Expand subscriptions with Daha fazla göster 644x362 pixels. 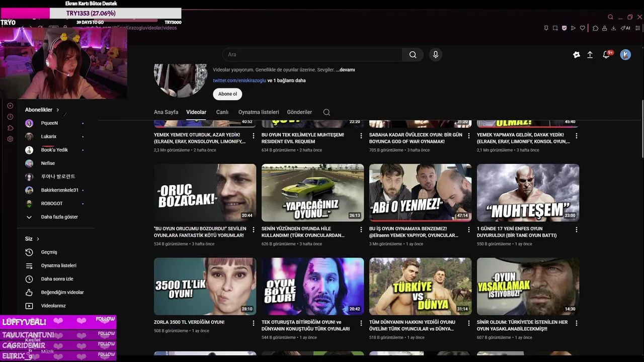[52, 217]
